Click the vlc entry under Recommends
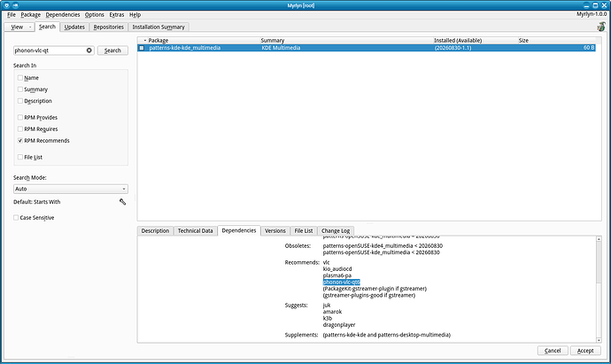The image size is (611, 364). point(326,262)
